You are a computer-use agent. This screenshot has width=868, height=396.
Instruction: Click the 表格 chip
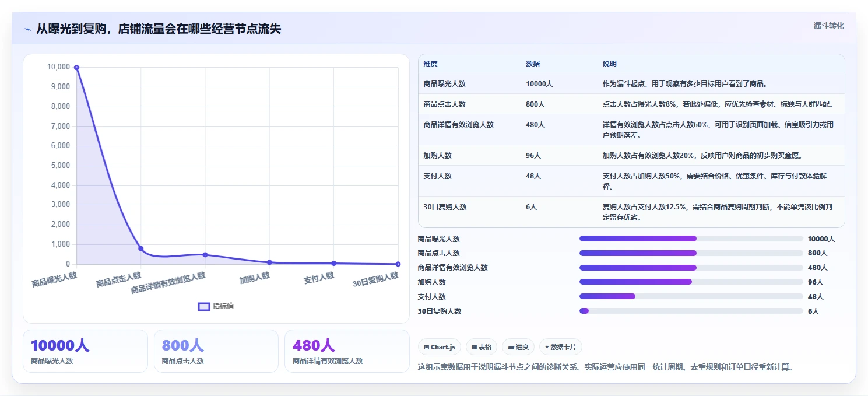pos(481,347)
